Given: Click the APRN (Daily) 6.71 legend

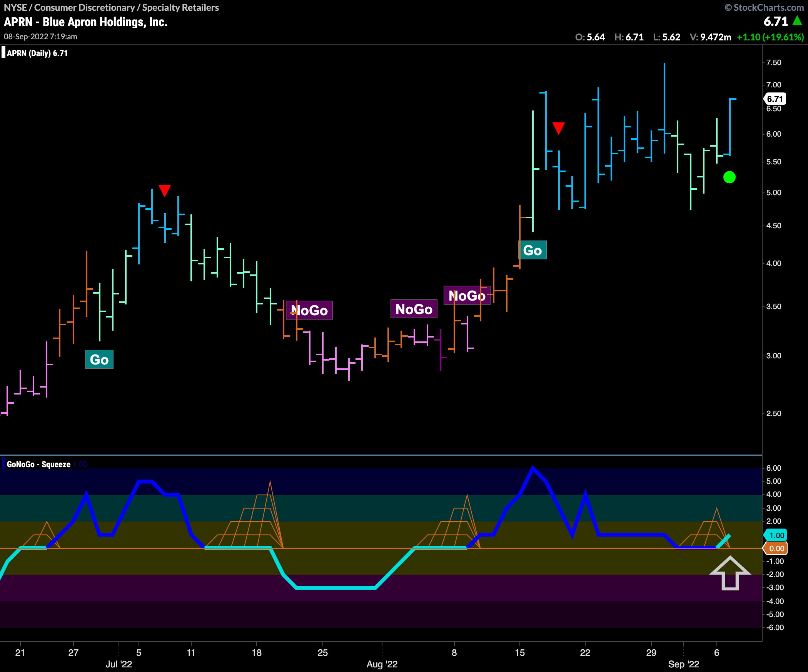Looking at the screenshot, I should click(37, 53).
